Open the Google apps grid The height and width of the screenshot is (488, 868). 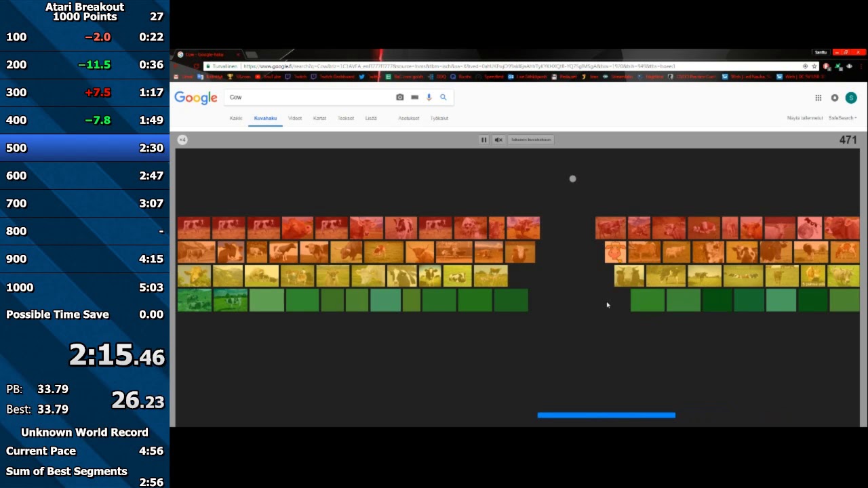tap(818, 98)
